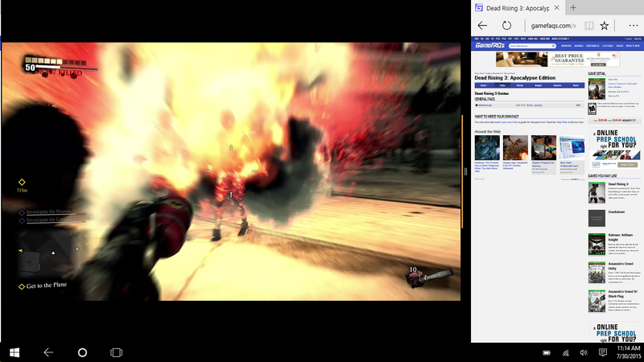Switch to the Images game tab
Image resolution: width=644 pixels, height=362 pixels.
539,85
